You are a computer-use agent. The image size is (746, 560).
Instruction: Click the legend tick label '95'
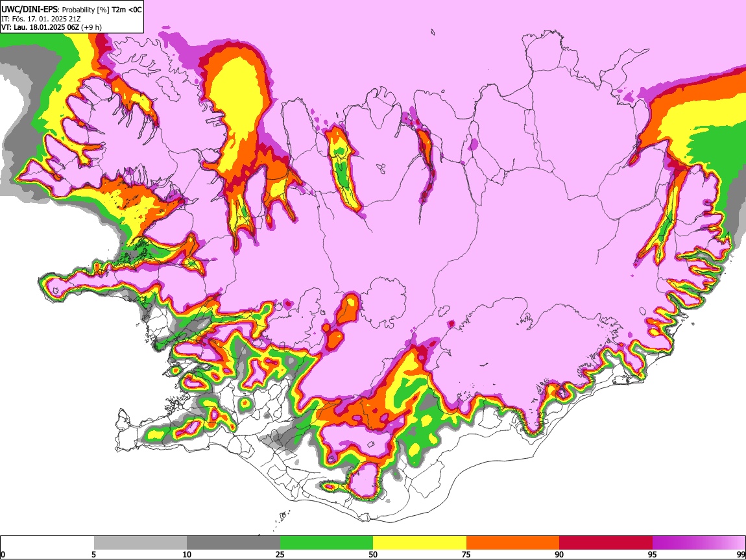tap(653, 554)
